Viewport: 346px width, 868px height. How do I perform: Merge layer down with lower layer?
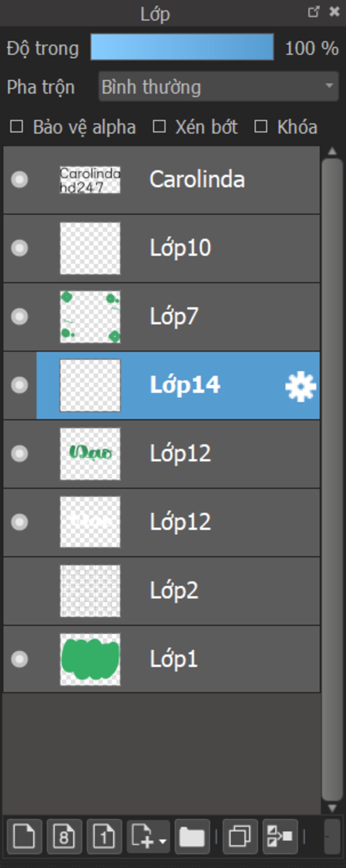point(280,836)
